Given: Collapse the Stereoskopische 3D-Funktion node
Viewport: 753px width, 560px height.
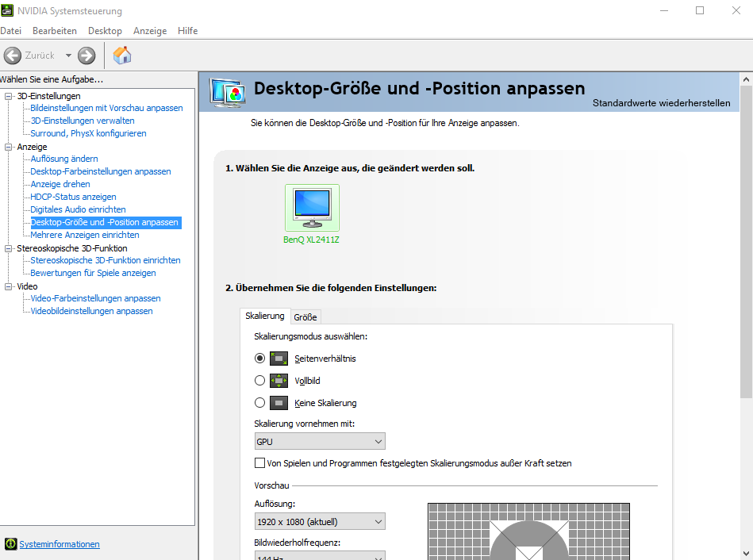Looking at the screenshot, I should [8, 248].
